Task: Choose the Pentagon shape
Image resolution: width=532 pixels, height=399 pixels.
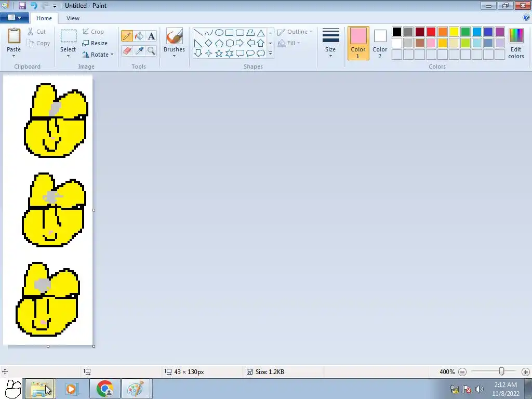Action: click(219, 43)
